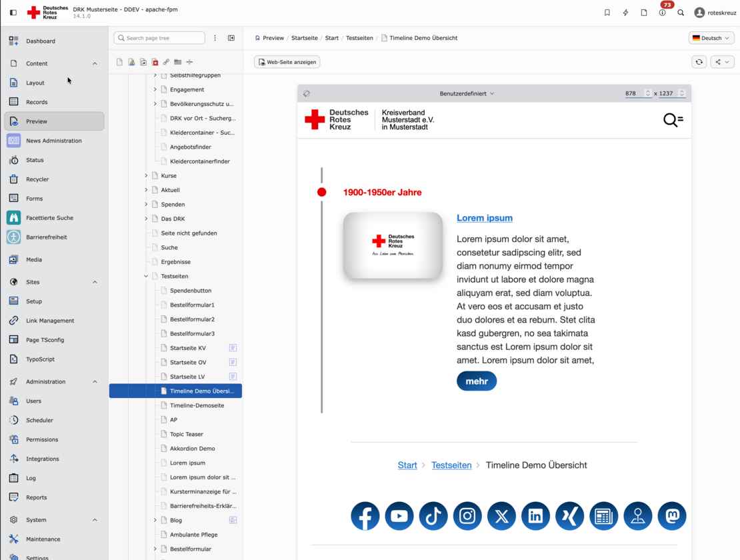Click the rotate viewport icon in preview bar

tap(307, 94)
